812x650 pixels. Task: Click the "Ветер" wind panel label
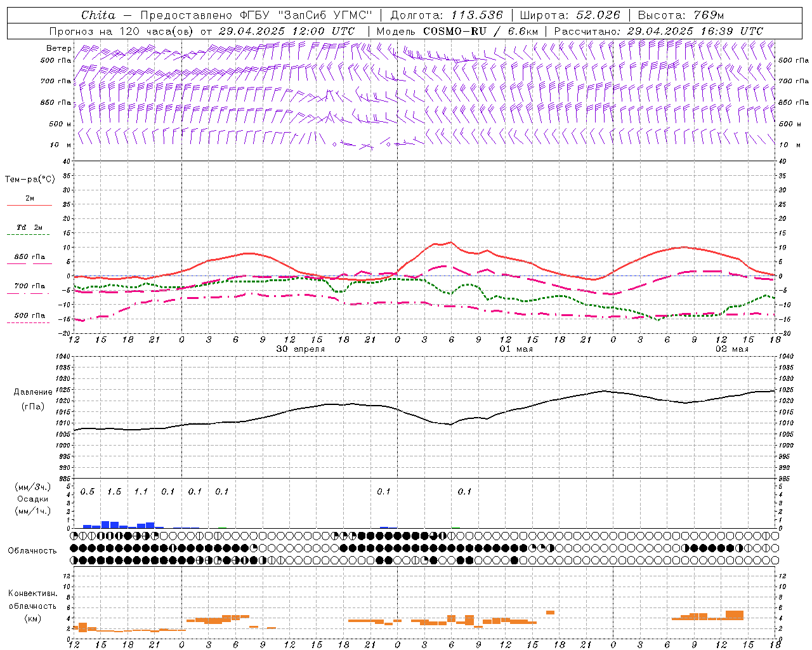coord(58,48)
